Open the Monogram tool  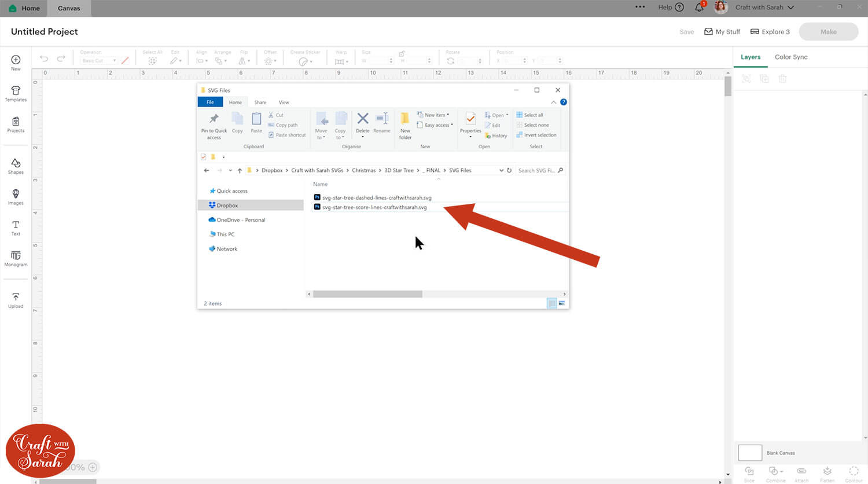(16, 258)
